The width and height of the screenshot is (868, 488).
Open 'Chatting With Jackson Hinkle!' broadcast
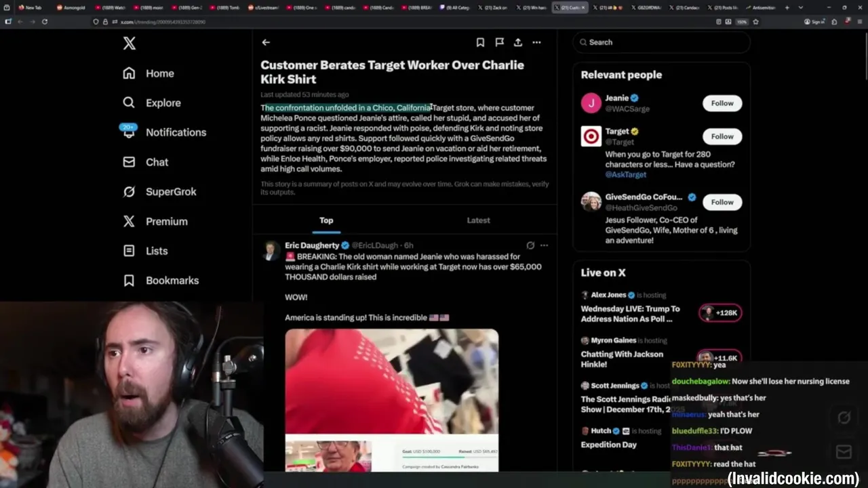click(622, 359)
